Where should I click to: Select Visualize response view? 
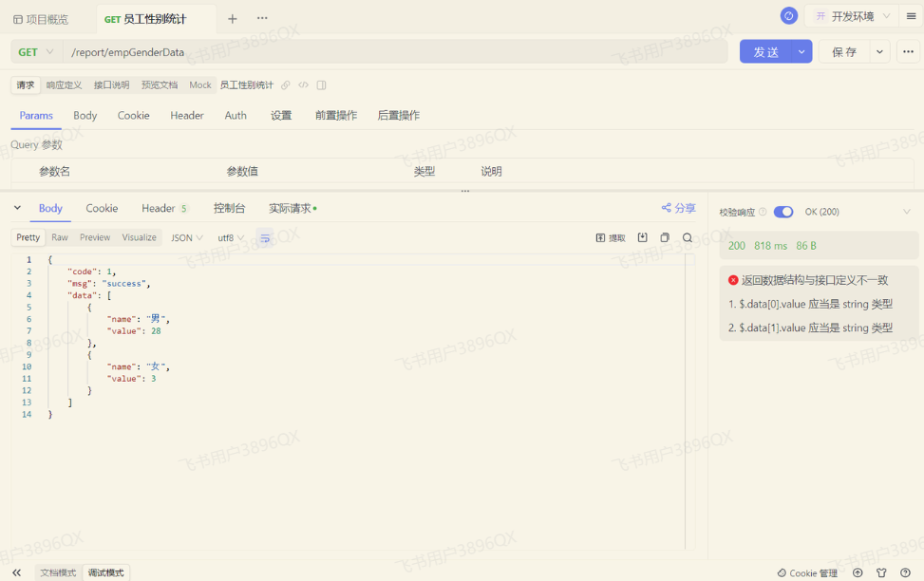[139, 237]
